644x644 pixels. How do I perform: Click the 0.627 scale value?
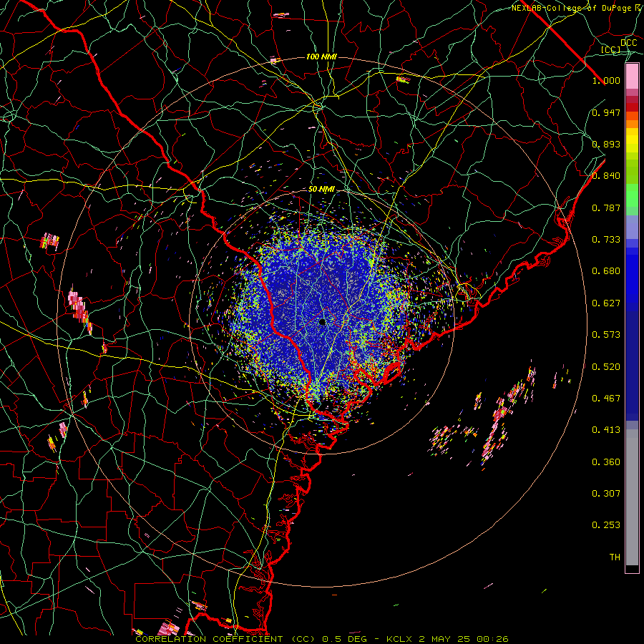pyautogui.click(x=606, y=303)
